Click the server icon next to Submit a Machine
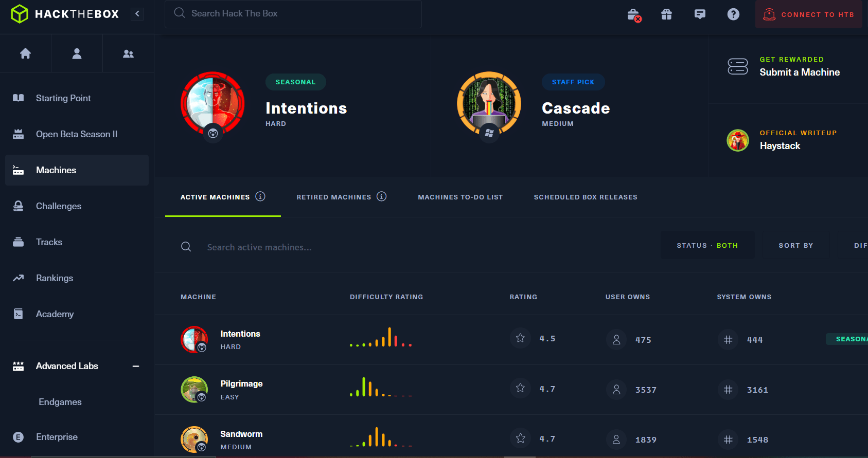The height and width of the screenshot is (458, 868). click(x=738, y=66)
